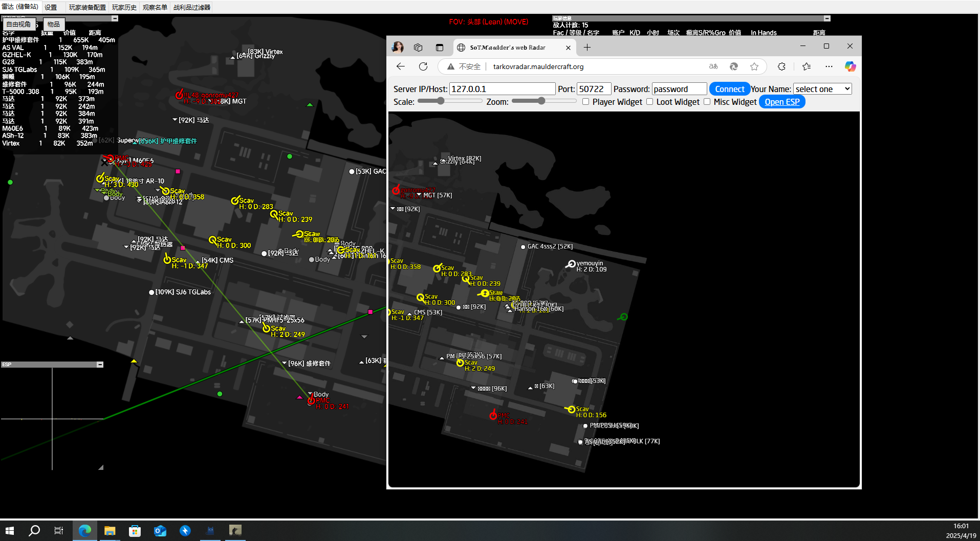Focus the Port field

coord(594,89)
